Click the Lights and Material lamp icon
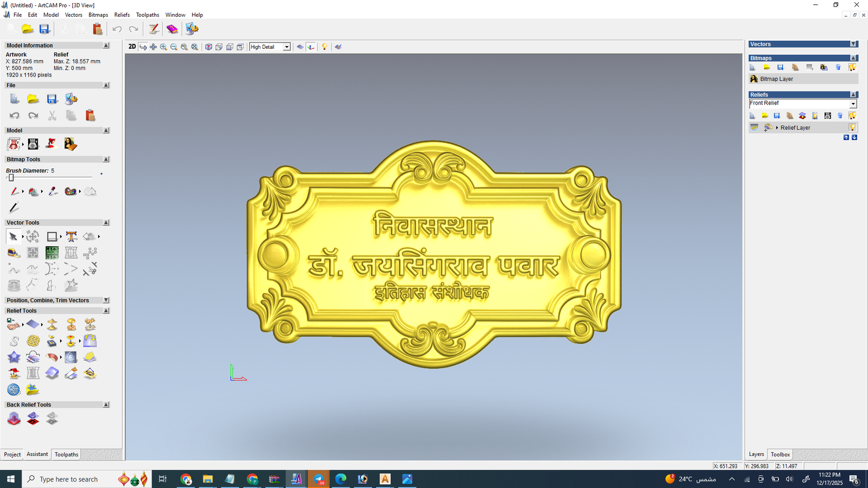The width and height of the screenshot is (868, 488). (324, 47)
